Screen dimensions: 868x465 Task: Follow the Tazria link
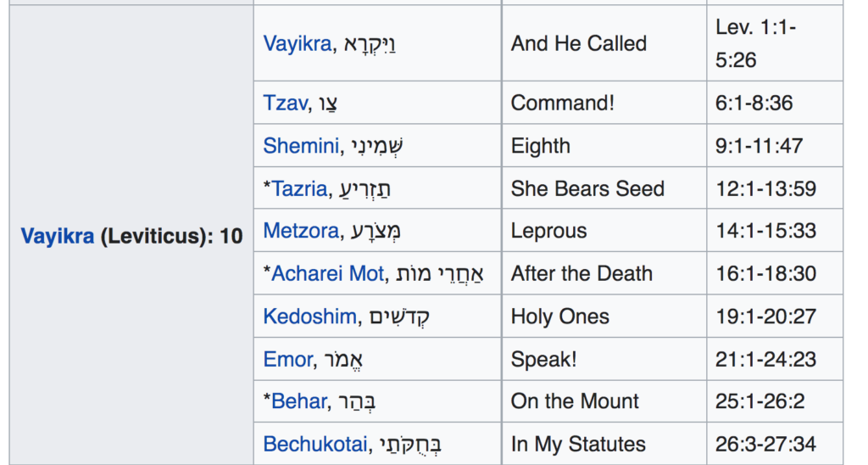(x=299, y=188)
